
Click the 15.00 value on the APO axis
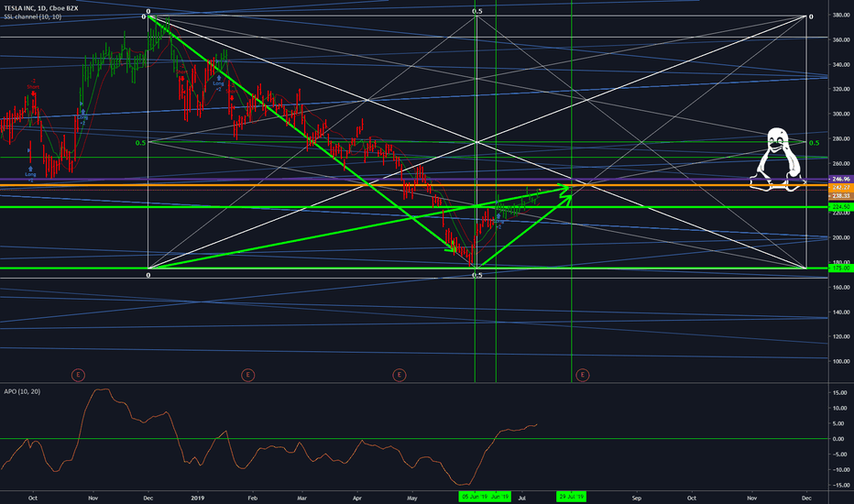point(839,393)
